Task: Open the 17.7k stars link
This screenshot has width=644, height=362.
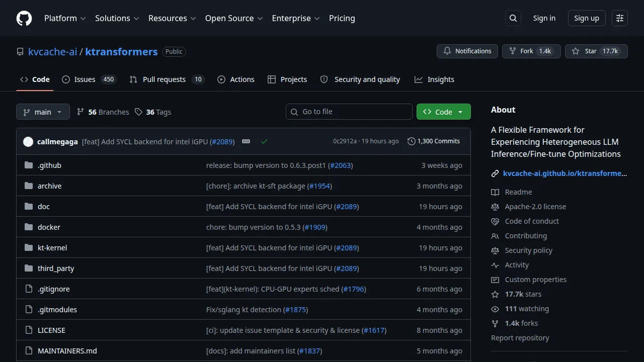Action: [523, 294]
